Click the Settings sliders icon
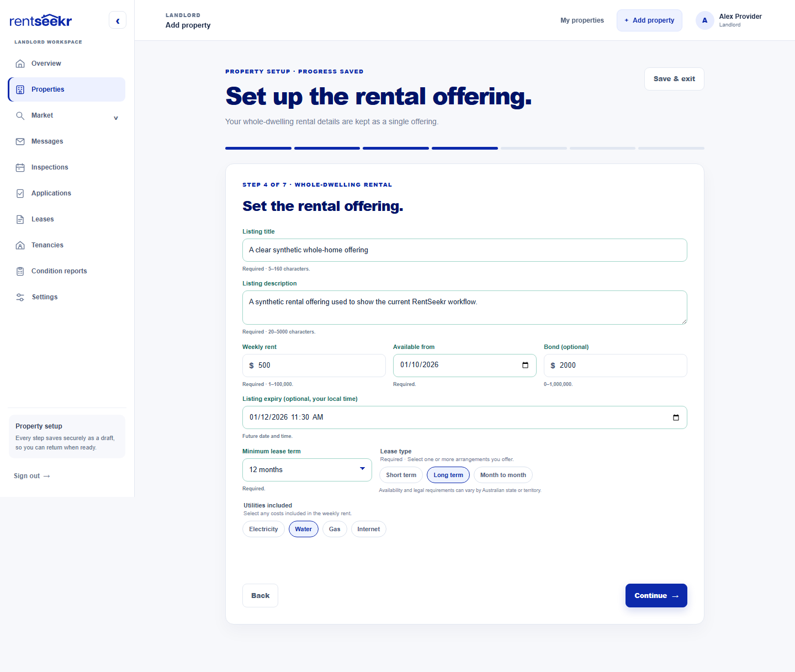Viewport: 795px width, 672px height. (x=20, y=297)
